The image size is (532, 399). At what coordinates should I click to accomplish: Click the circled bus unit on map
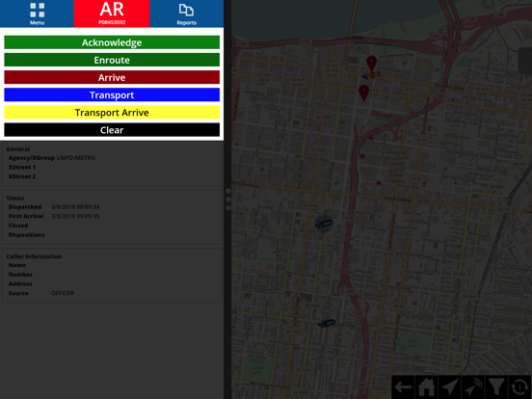(x=324, y=224)
